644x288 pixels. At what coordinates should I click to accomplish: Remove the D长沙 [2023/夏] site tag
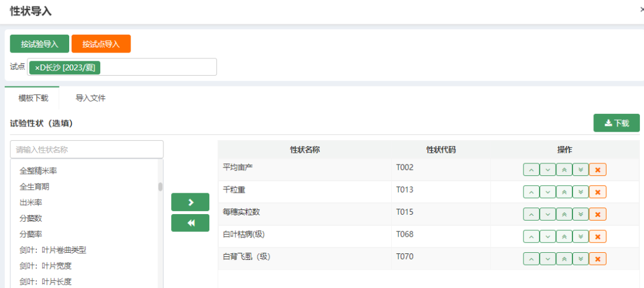point(37,68)
